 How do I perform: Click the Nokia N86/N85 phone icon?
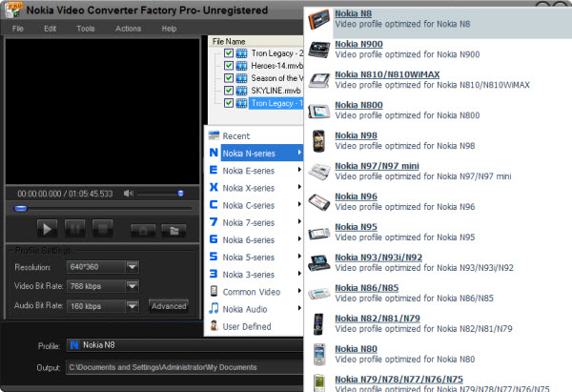(x=318, y=294)
